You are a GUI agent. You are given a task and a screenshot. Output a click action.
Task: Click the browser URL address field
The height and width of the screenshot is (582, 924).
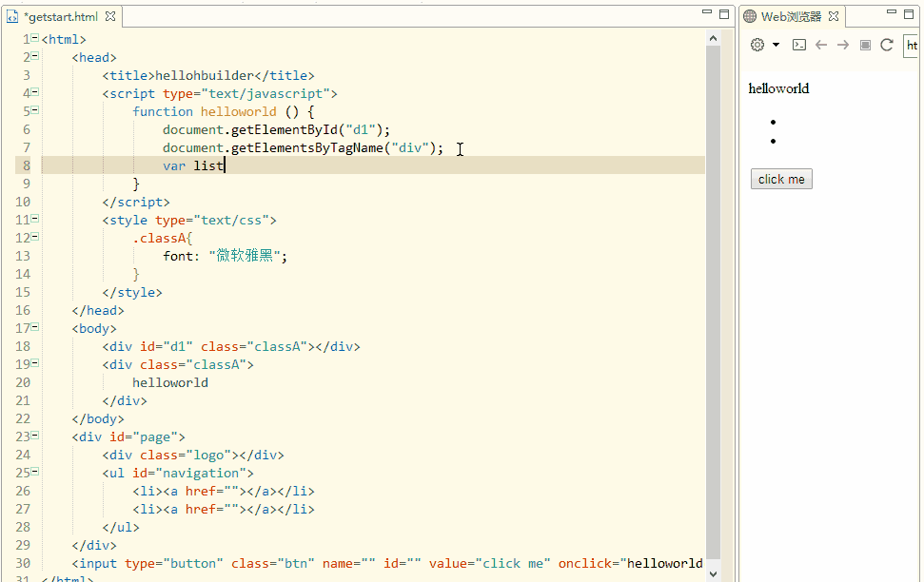tap(911, 46)
